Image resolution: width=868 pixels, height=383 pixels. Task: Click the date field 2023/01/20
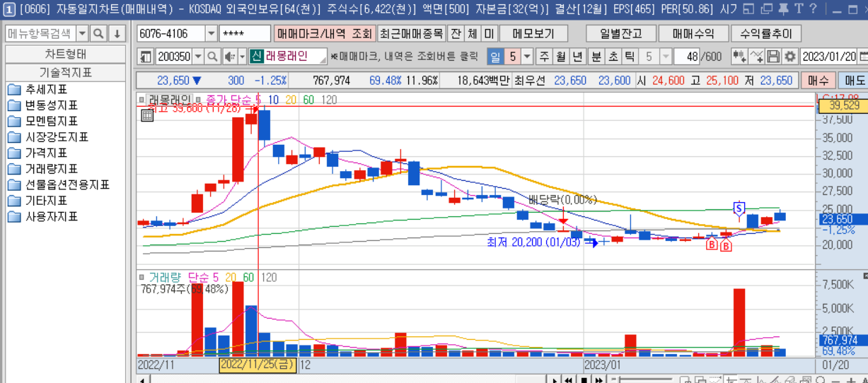(828, 57)
